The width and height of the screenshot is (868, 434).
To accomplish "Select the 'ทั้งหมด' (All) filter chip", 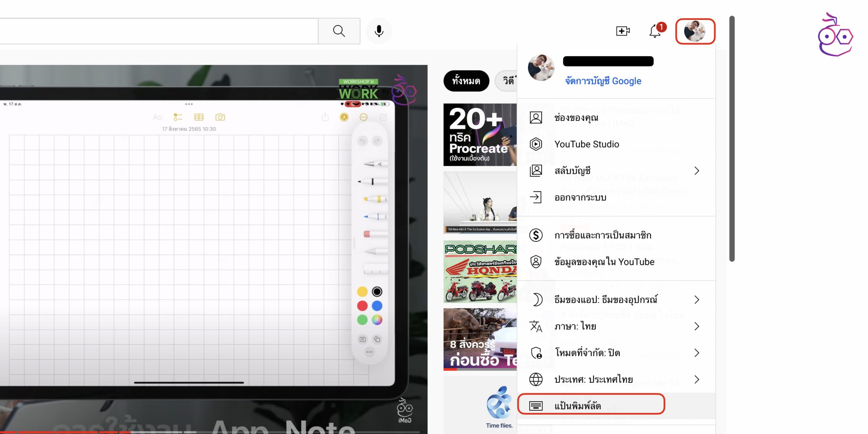I will [466, 81].
